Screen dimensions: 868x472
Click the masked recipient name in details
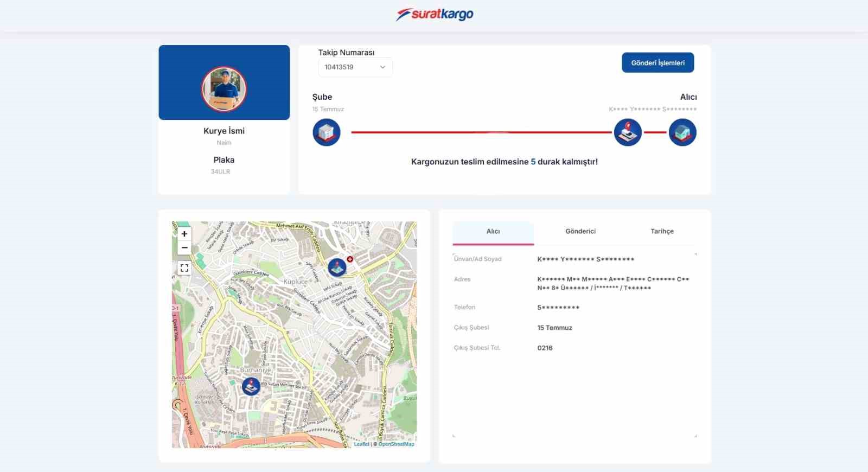[586, 259]
